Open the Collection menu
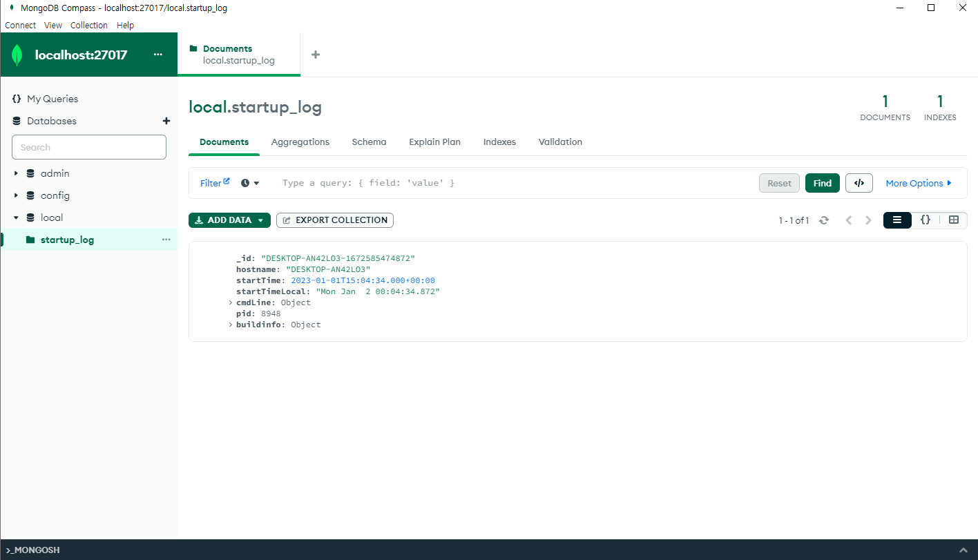 pos(89,25)
